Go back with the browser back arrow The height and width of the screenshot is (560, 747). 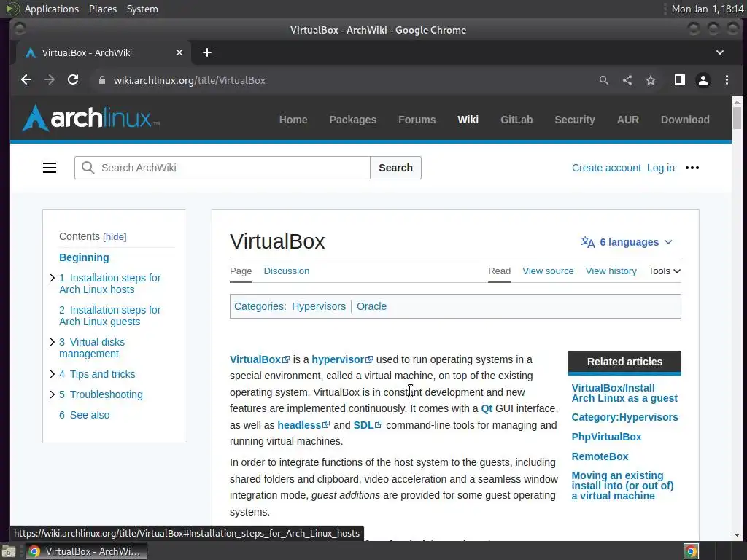point(26,80)
